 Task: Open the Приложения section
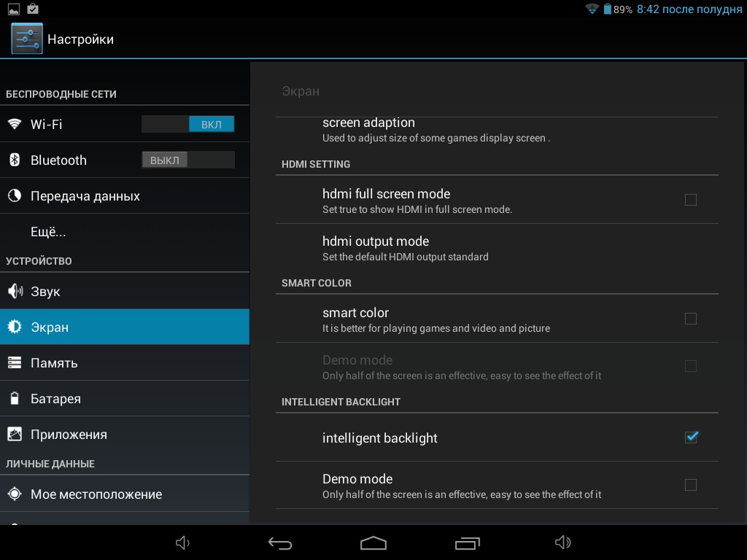69,435
